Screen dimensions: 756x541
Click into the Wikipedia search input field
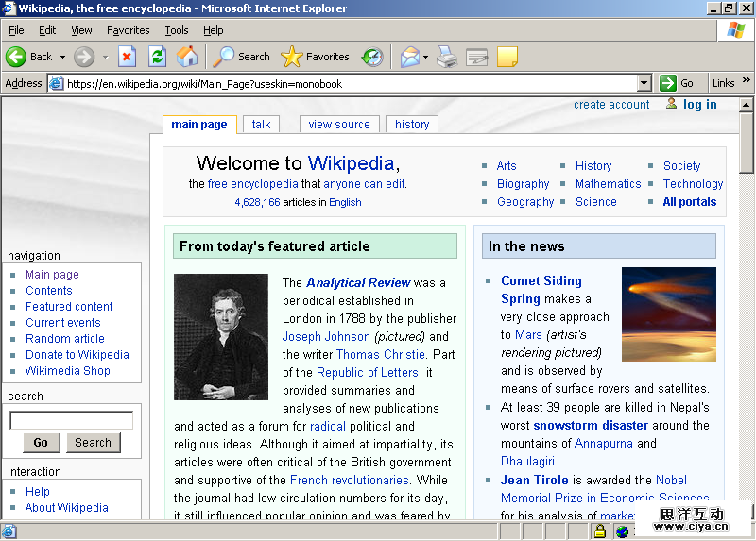click(71, 420)
